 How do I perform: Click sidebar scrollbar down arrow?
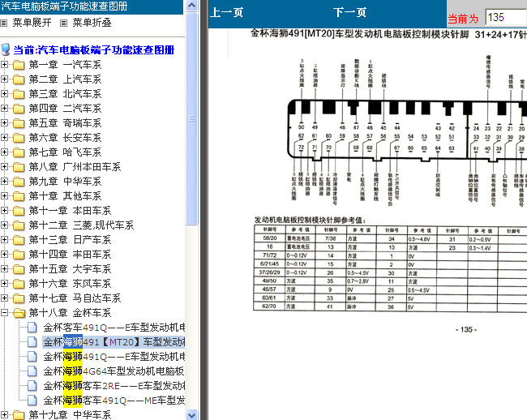click(192, 414)
